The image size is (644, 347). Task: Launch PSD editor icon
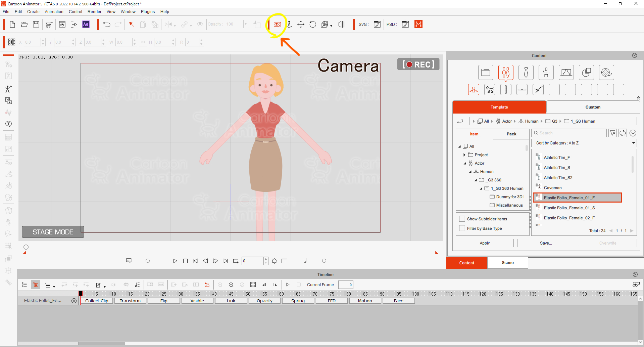(x=405, y=24)
